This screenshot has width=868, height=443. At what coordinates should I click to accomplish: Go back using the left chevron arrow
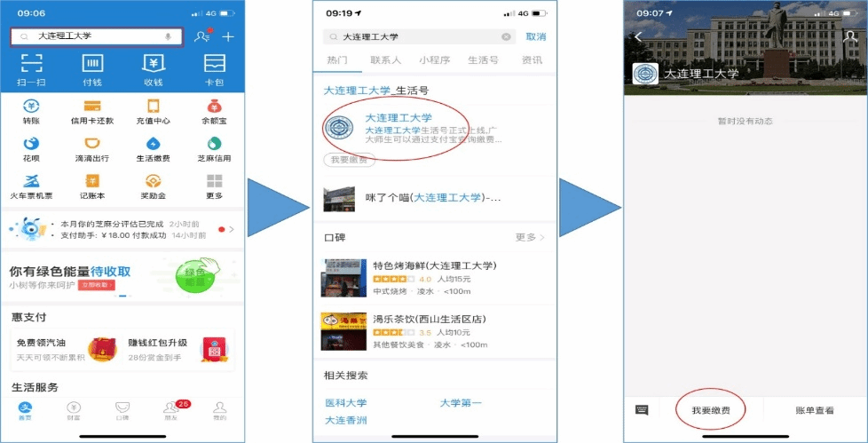[x=638, y=36]
